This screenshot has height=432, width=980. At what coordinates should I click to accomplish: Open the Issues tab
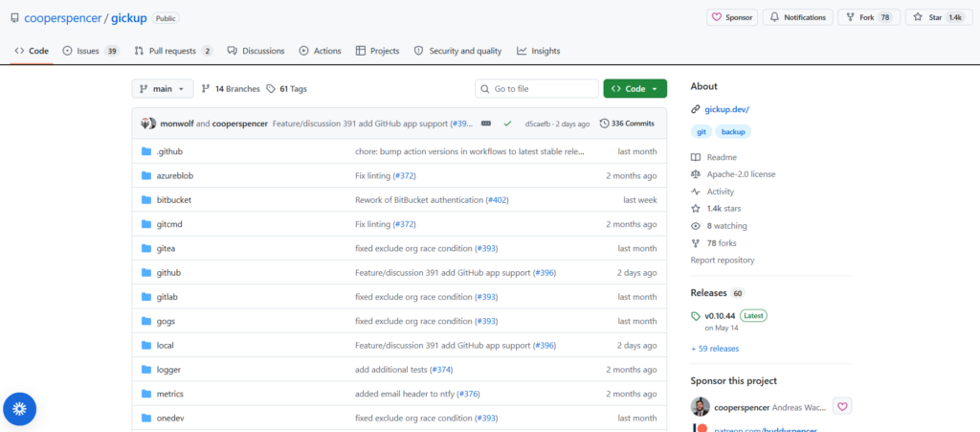coord(91,51)
